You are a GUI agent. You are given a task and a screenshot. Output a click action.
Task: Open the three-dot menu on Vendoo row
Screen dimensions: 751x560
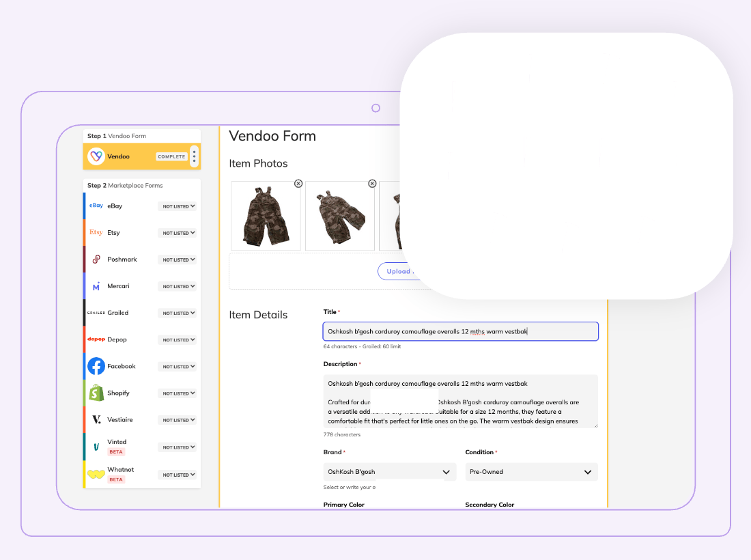click(194, 156)
